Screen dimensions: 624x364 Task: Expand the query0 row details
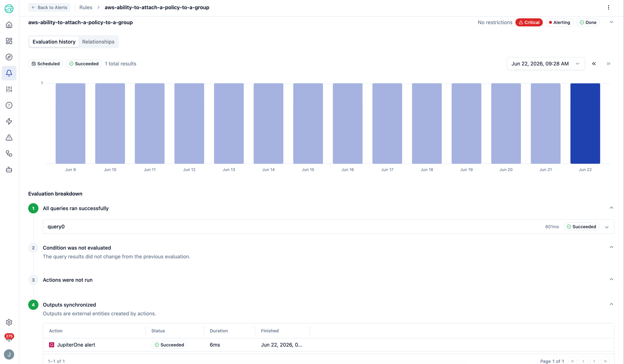tap(607, 227)
